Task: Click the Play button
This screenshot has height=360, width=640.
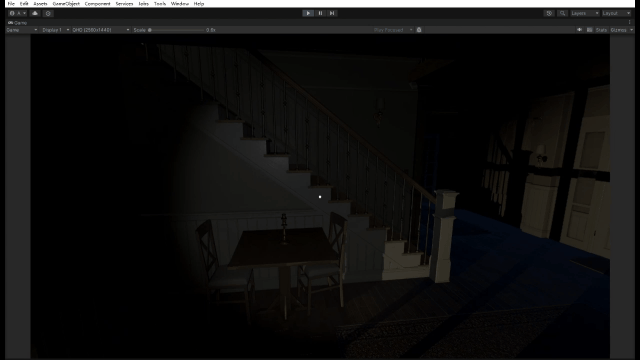Action: (308, 13)
